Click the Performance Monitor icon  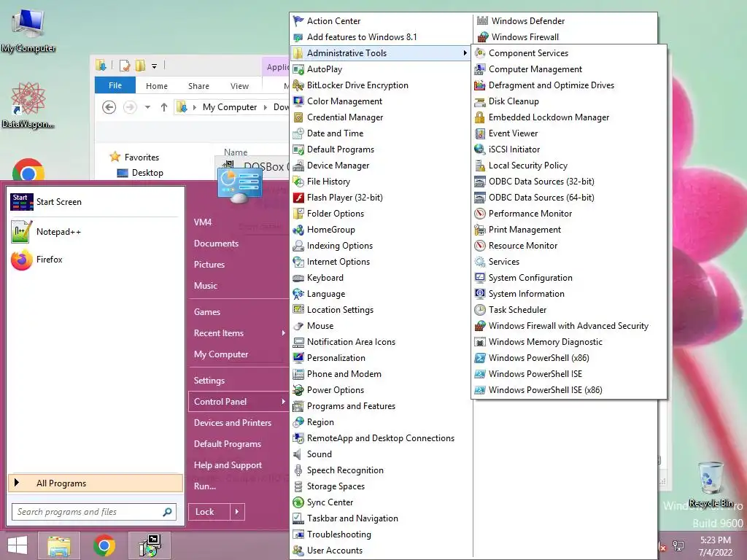coord(480,214)
